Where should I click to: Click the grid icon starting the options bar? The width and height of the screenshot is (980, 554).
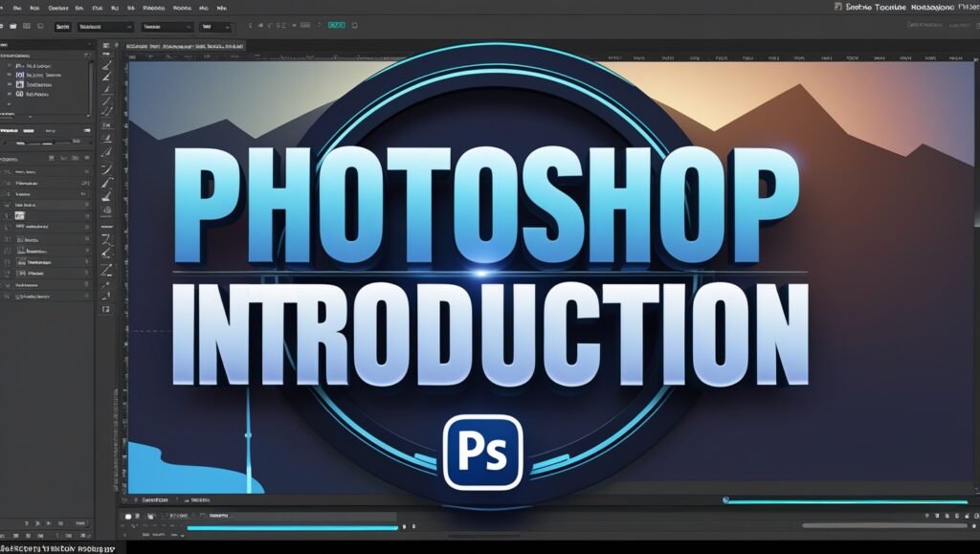pyautogui.click(x=27, y=26)
